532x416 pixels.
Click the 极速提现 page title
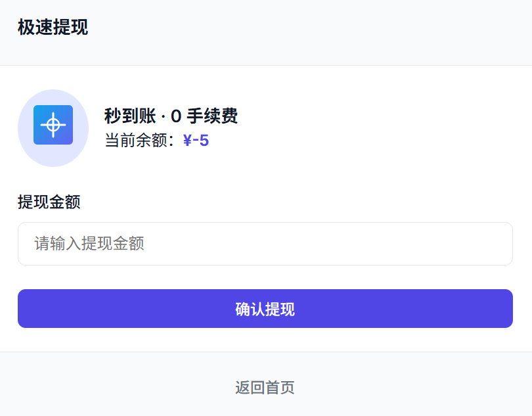tap(53, 28)
